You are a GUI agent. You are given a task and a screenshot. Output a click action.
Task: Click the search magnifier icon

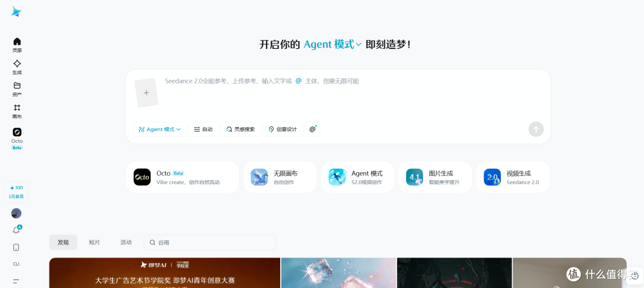[x=153, y=243]
